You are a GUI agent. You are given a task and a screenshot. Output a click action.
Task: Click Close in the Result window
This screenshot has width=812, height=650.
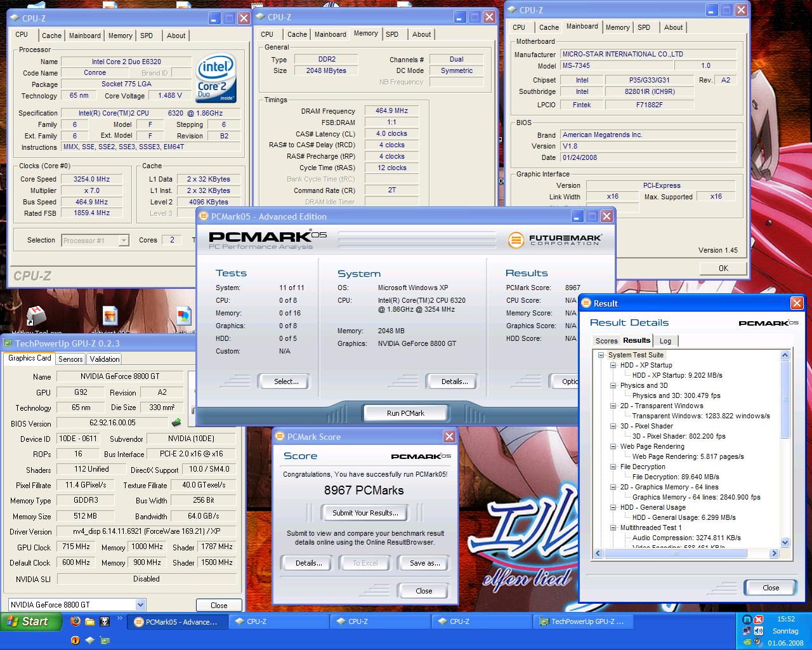pos(771,588)
